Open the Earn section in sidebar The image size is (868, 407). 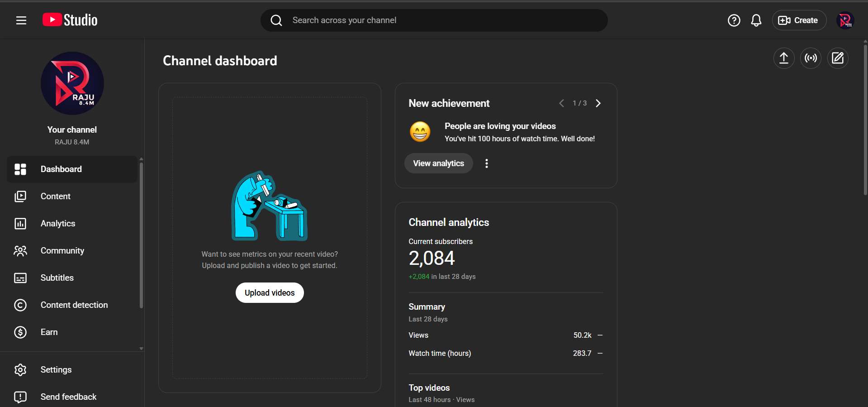point(49,332)
